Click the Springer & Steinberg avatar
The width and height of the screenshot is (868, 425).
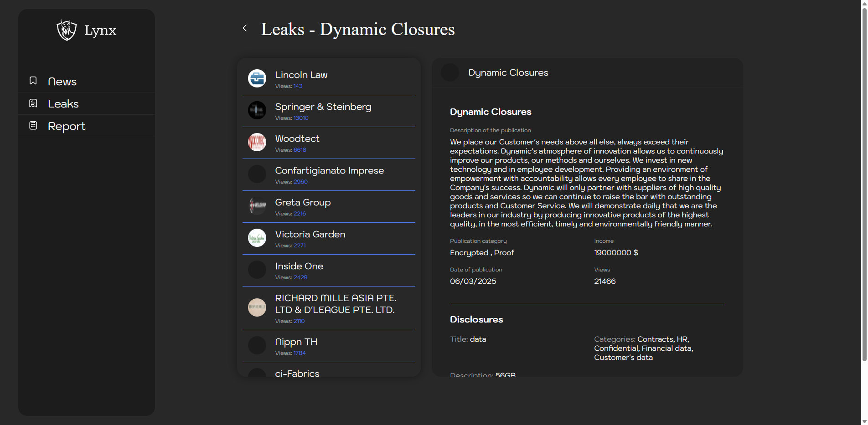257,110
